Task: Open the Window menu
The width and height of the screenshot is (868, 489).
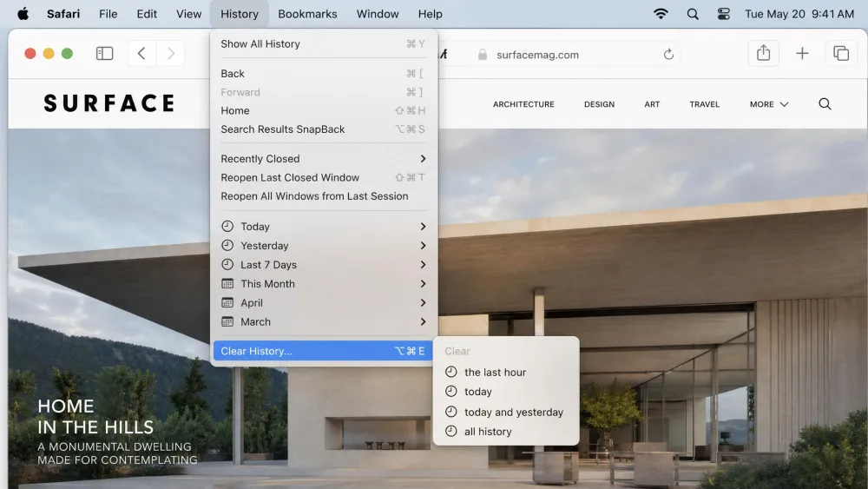Action: [378, 14]
